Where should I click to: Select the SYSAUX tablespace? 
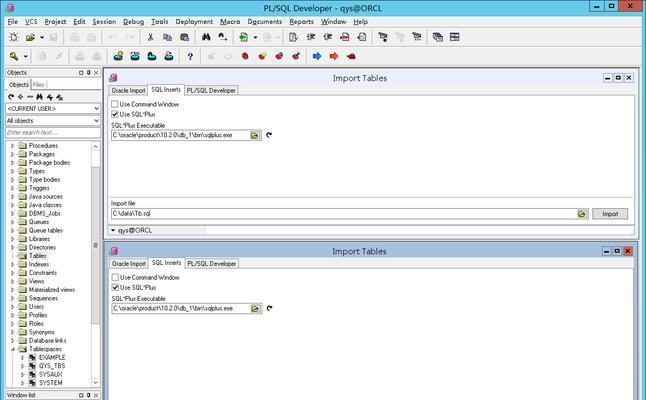click(51, 374)
